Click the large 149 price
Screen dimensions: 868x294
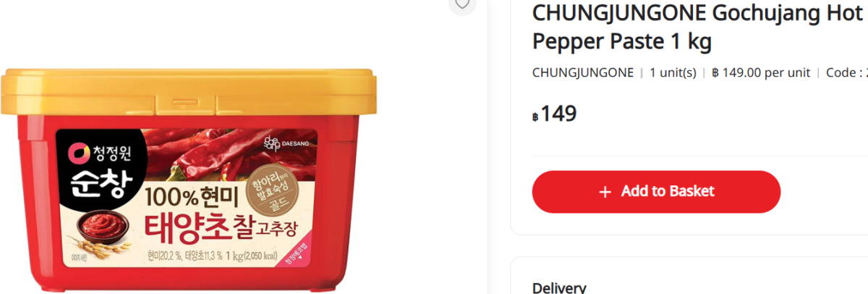(x=558, y=114)
